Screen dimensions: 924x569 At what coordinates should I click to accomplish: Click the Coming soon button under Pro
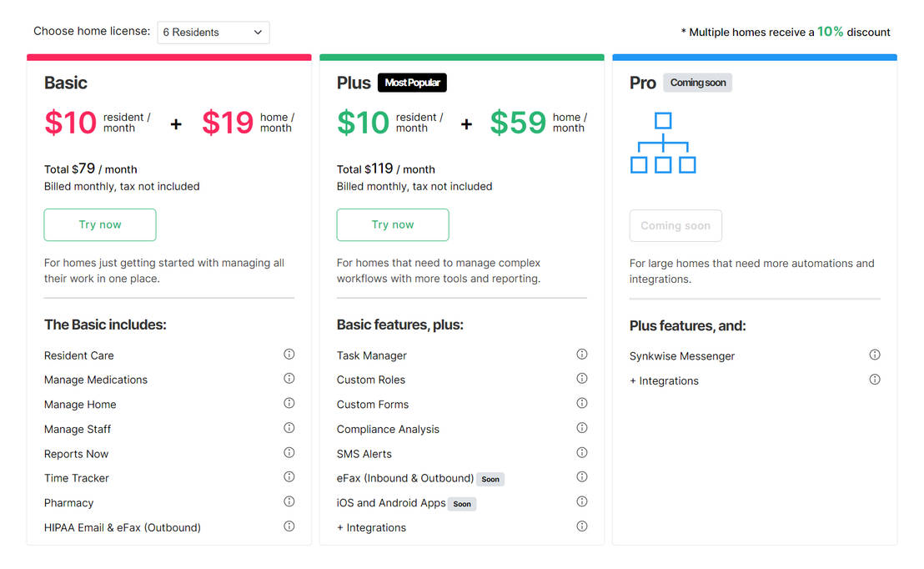tap(675, 225)
